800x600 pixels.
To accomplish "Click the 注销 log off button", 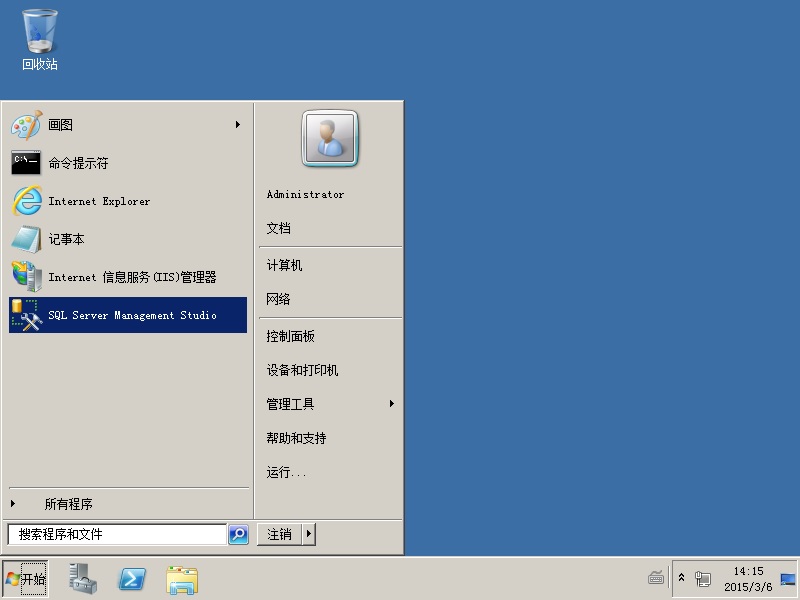I will coord(279,535).
